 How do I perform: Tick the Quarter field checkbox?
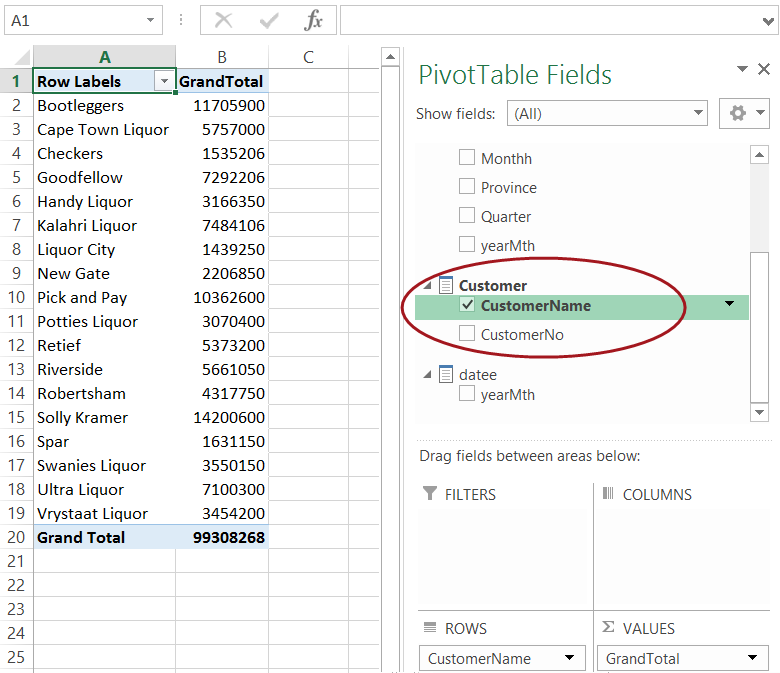pos(467,216)
